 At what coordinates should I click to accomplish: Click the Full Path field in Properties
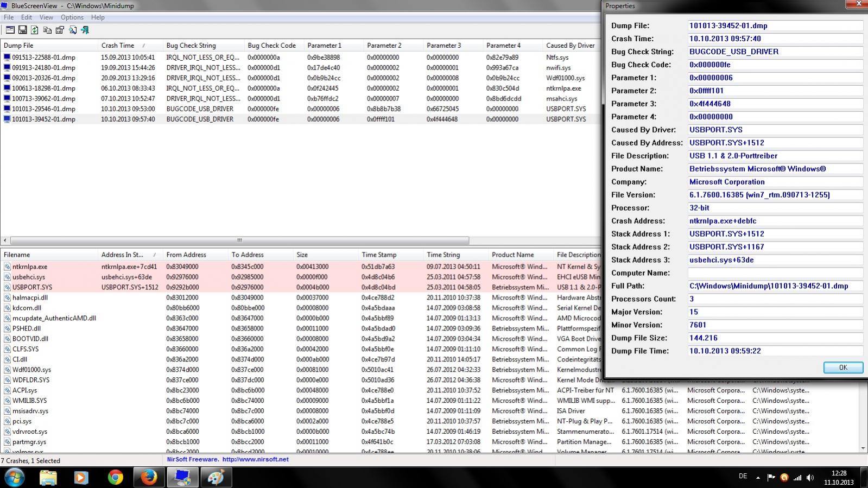click(x=775, y=286)
